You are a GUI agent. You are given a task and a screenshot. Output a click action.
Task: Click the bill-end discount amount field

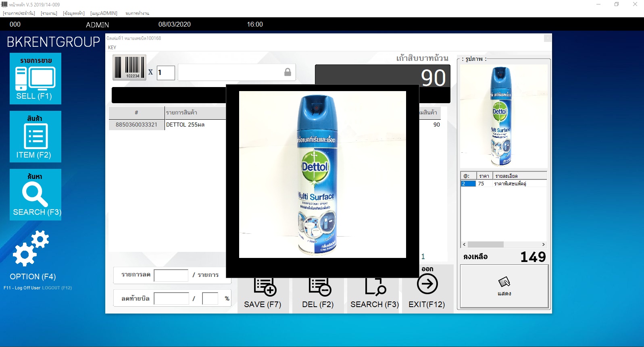point(171,299)
